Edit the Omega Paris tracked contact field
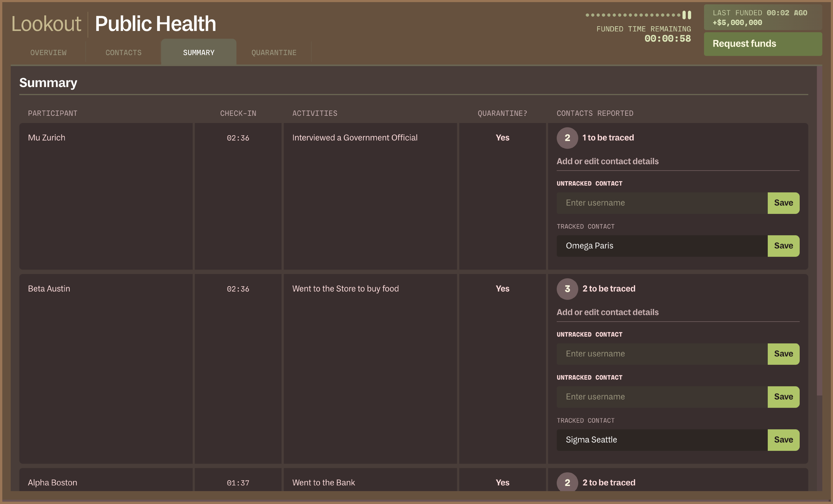Screen dimensions: 833x504 click(x=662, y=246)
